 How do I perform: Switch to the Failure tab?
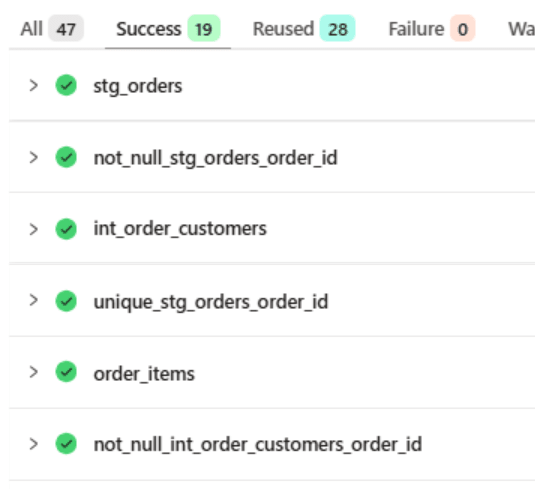tap(432, 29)
